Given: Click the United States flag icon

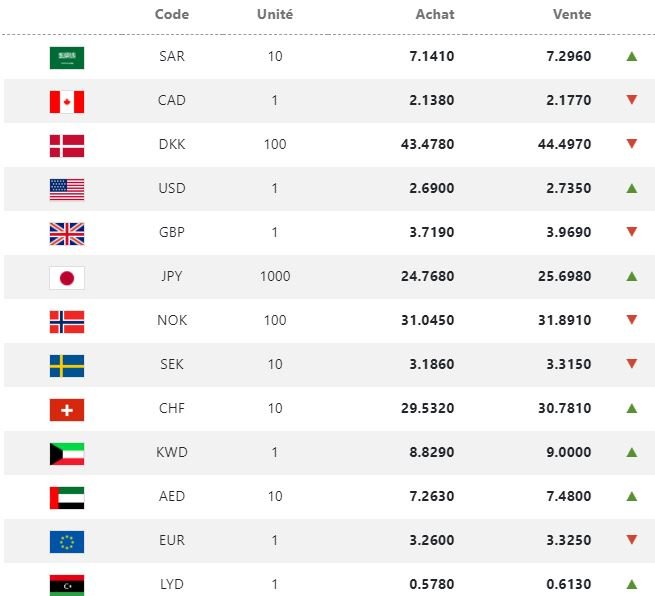Looking at the screenshot, I should pos(67,189).
